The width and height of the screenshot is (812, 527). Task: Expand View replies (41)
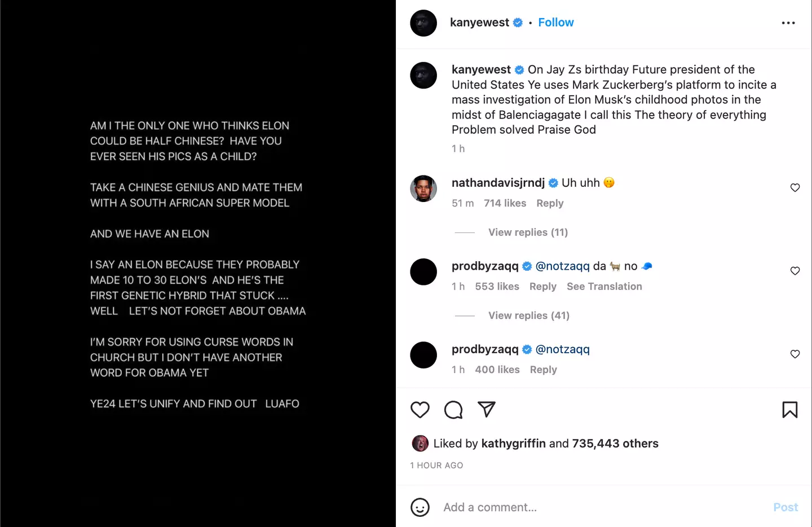point(528,315)
